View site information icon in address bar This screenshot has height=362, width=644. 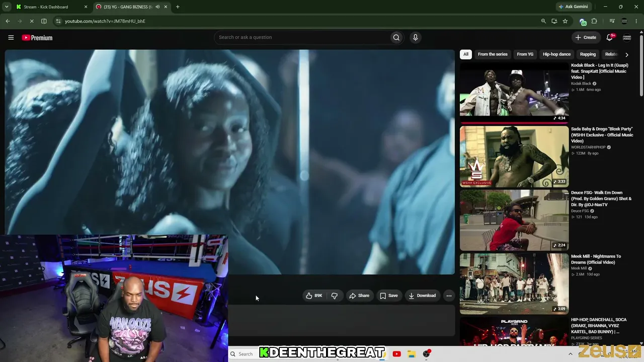(58, 21)
